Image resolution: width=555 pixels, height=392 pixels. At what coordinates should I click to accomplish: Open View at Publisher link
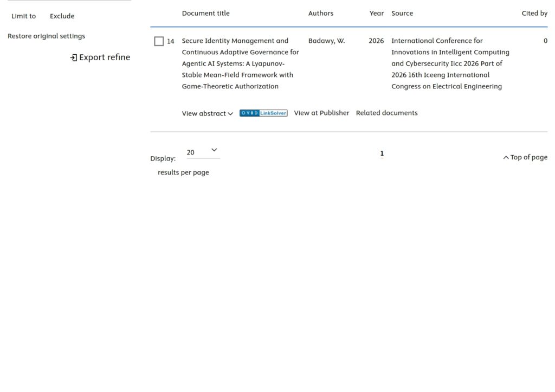[x=321, y=113]
